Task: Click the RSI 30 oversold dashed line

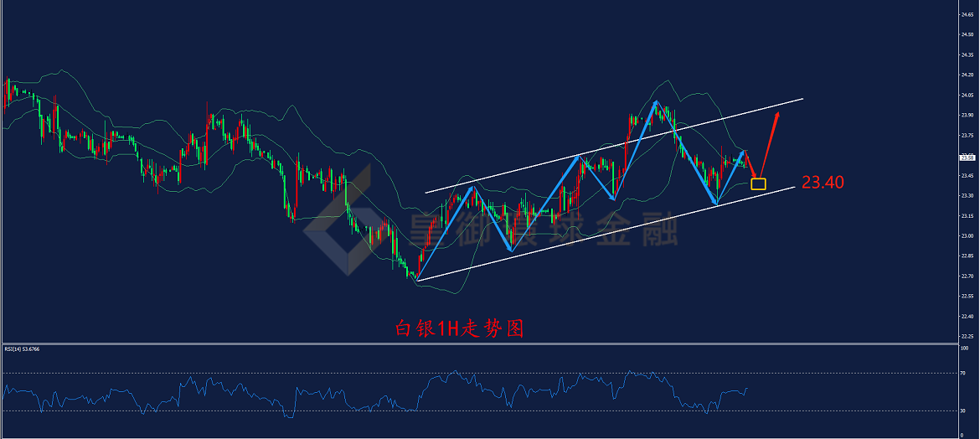Action: tap(479, 411)
